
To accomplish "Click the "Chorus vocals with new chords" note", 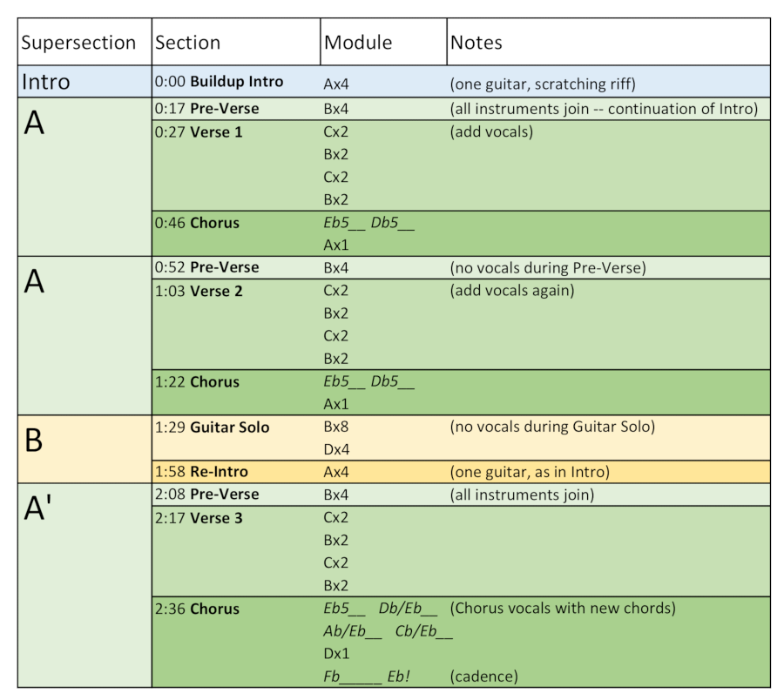I will coord(563,609).
